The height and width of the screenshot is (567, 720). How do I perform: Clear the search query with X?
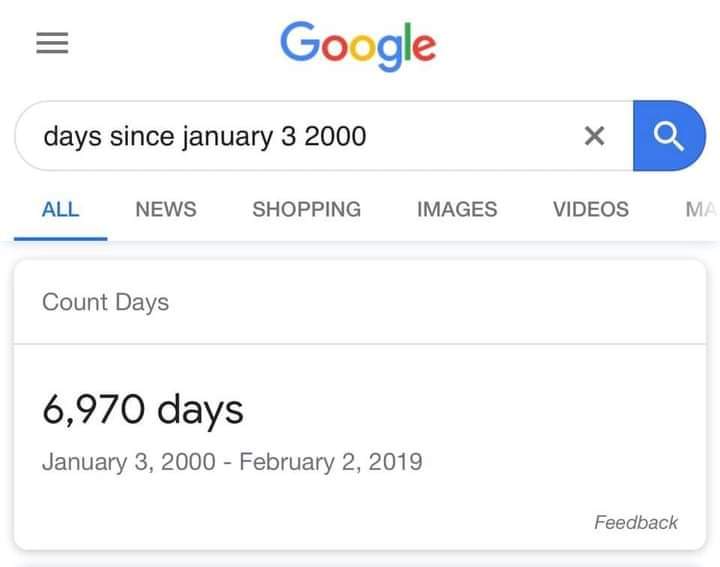click(x=594, y=136)
